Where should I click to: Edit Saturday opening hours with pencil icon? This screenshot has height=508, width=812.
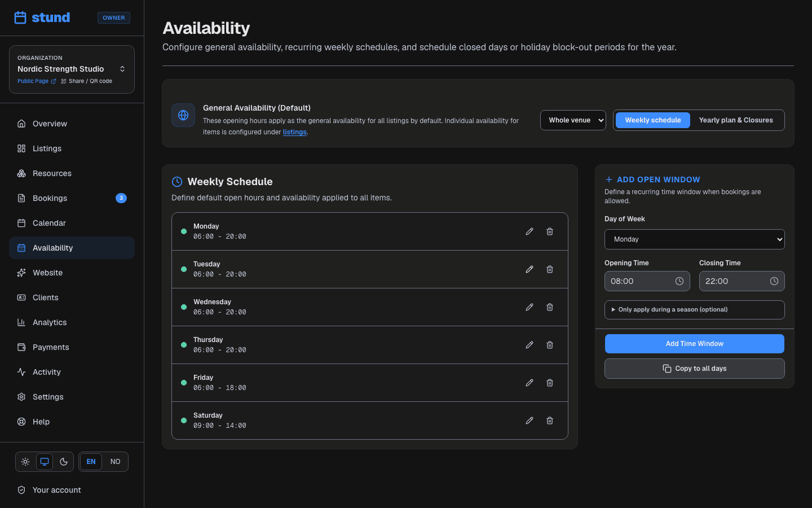pyautogui.click(x=529, y=421)
